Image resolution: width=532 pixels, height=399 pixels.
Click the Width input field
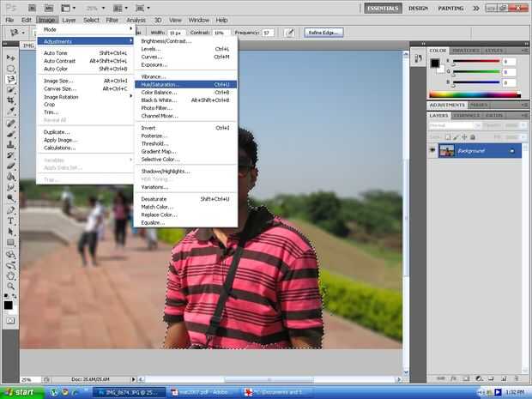click(x=177, y=33)
